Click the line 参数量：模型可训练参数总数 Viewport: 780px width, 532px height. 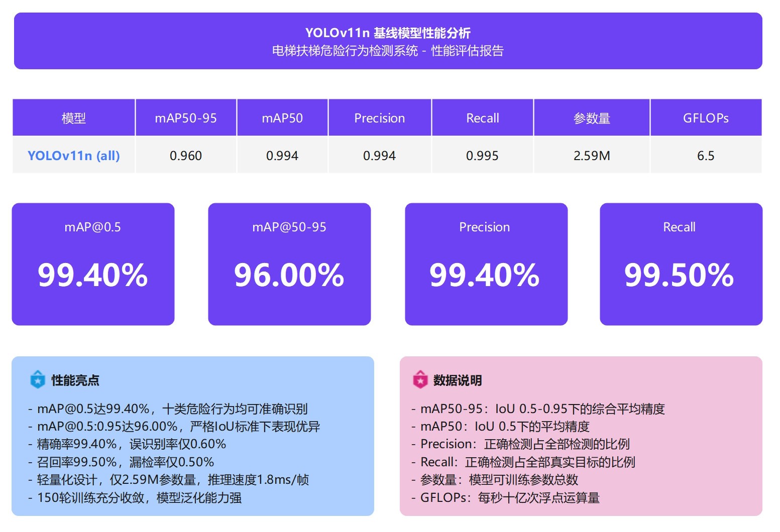(x=495, y=480)
